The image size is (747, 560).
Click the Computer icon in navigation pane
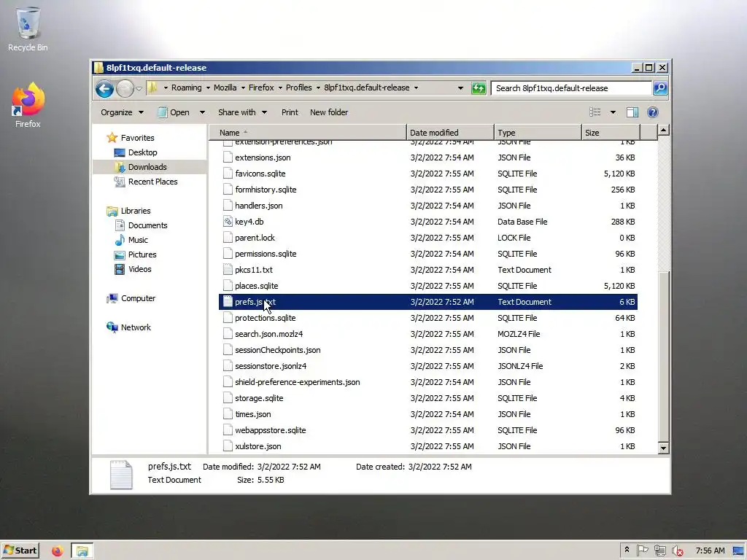(112, 298)
